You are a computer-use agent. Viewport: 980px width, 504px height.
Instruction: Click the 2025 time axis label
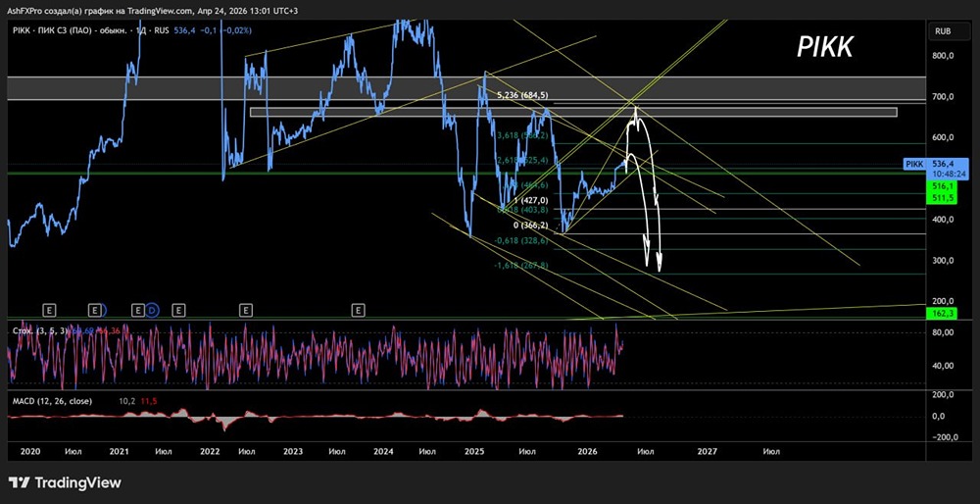(x=474, y=451)
